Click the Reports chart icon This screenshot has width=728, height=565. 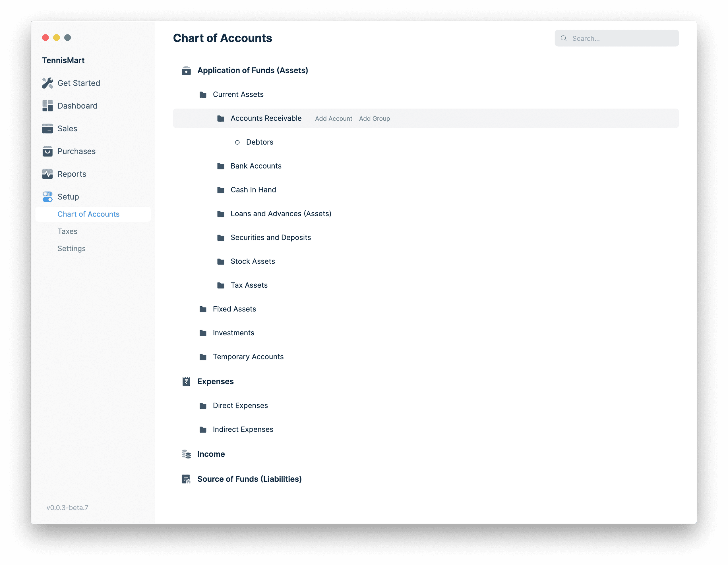(47, 174)
